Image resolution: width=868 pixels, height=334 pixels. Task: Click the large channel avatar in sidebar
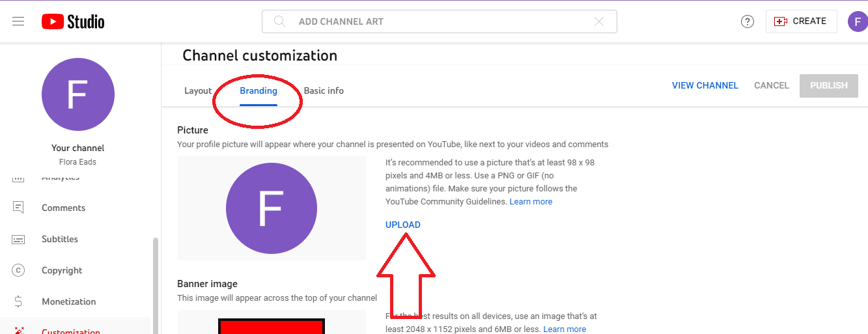click(78, 94)
